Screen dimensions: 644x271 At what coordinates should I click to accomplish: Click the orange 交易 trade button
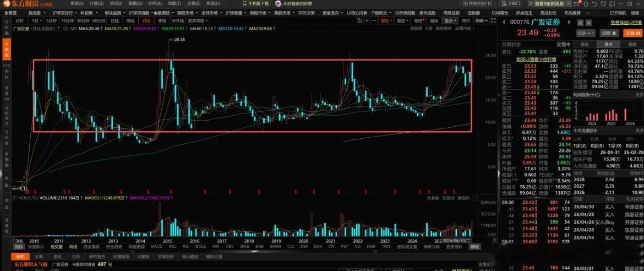coord(632,33)
